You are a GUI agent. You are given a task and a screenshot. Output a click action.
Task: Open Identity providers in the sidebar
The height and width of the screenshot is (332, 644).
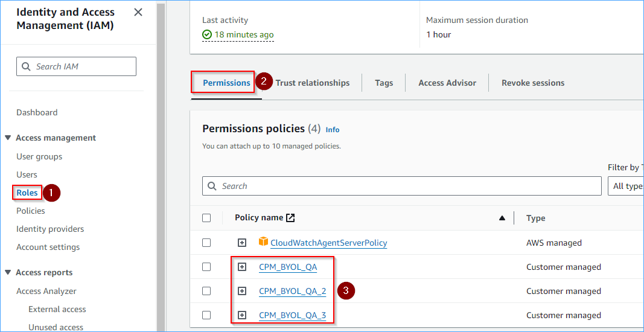click(x=50, y=229)
